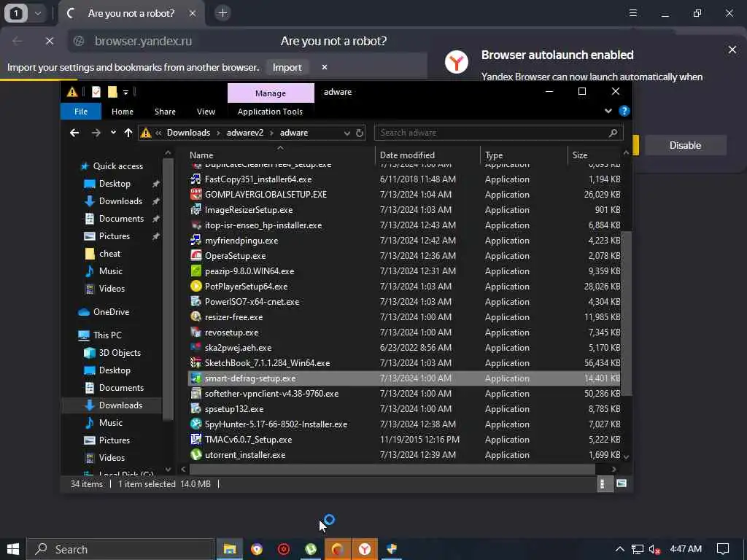
Task: Click the Properties quick access toolbar icon
Action: [96, 92]
